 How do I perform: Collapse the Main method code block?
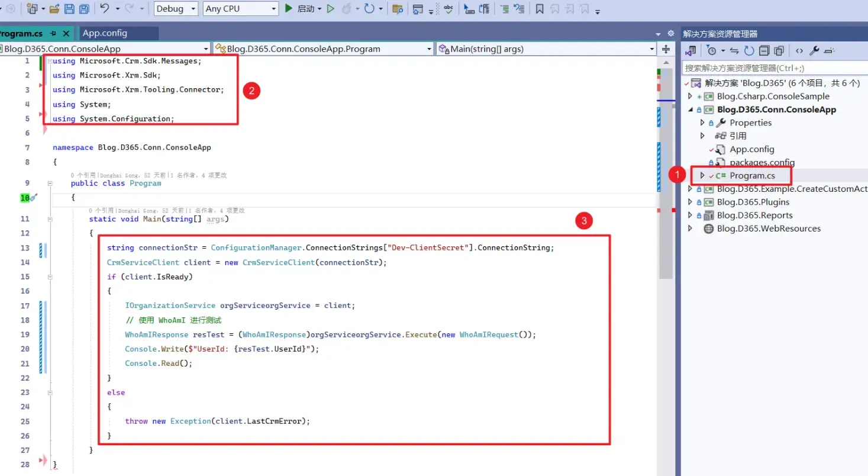point(50,219)
